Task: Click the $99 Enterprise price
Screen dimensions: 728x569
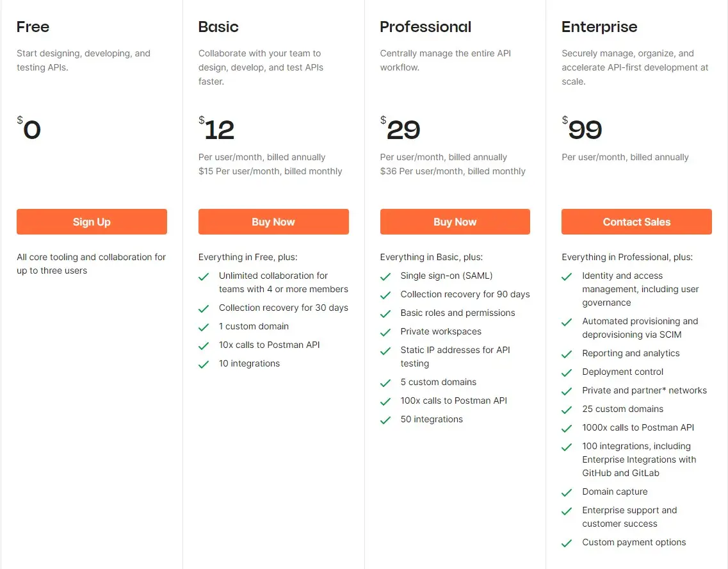Action: 583,129
